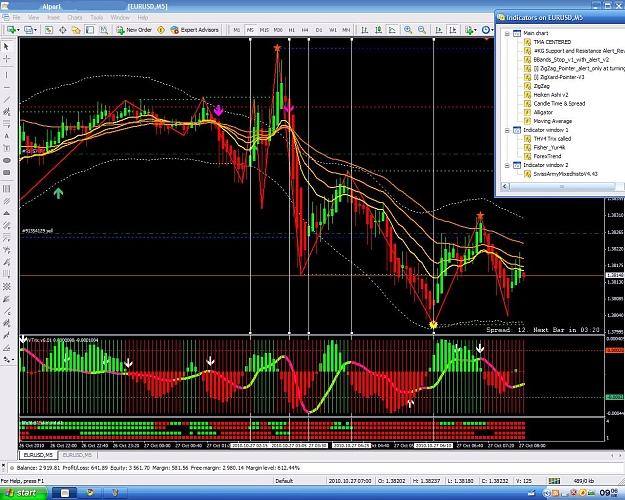This screenshot has height=500, width=625.
Task: Open the Indicators list toolbar icon
Action: click(x=468, y=30)
